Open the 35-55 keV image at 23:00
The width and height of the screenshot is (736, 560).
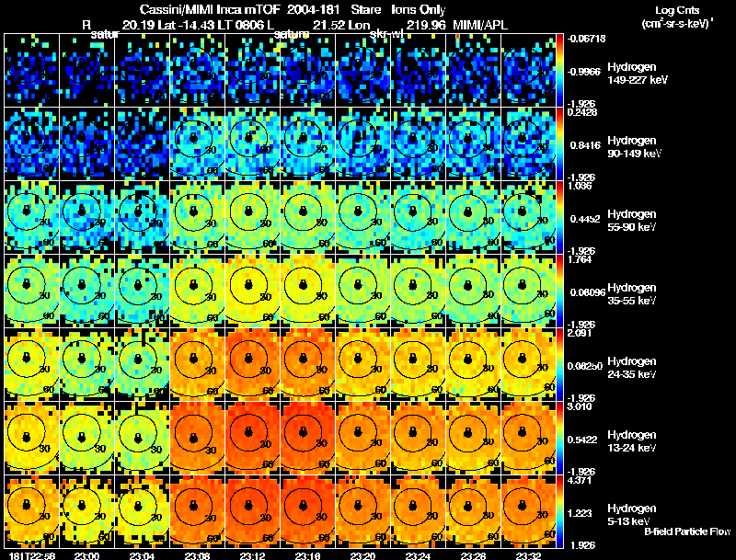86,291
